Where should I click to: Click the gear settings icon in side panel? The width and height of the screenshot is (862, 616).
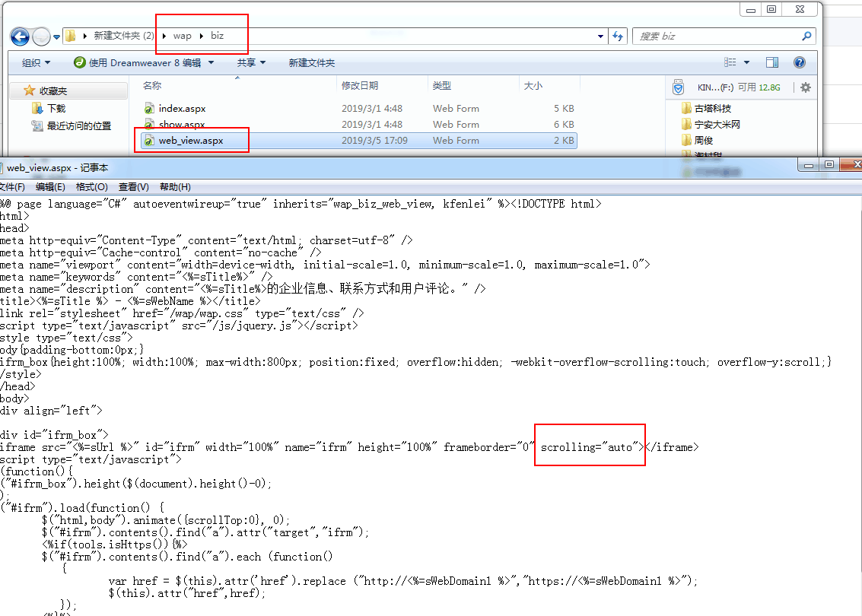(806, 87)
